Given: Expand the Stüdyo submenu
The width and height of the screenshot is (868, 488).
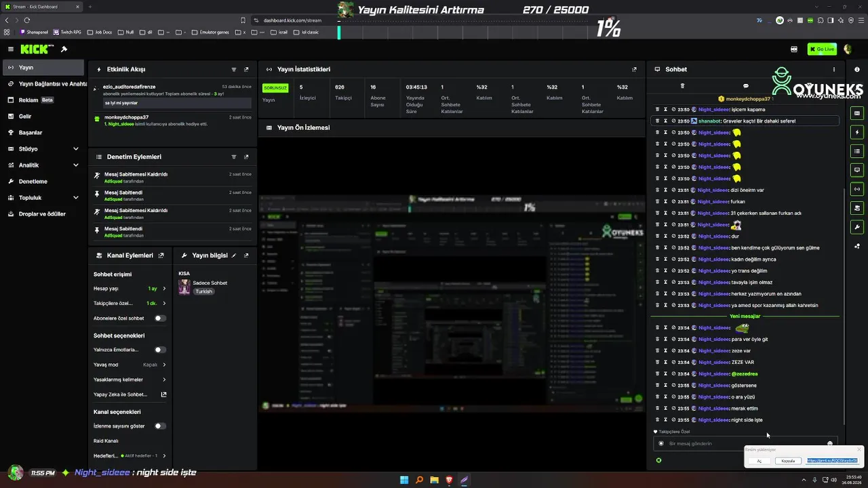Looking at the screenshot, I should coord(75,149).
